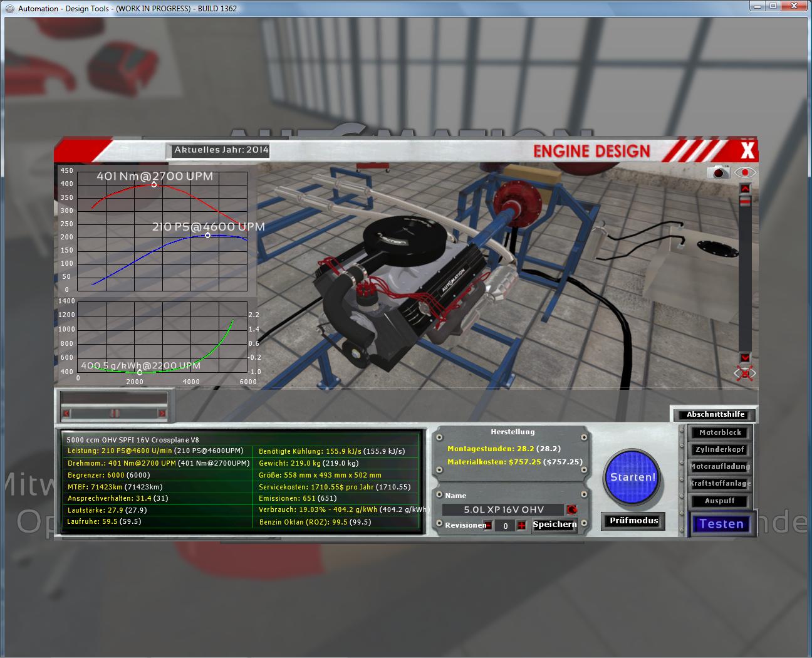This screenshot has height=658, width=812.
Task: Click the Montagestunden: 28.2 value
Action: [x=504, y=449]
